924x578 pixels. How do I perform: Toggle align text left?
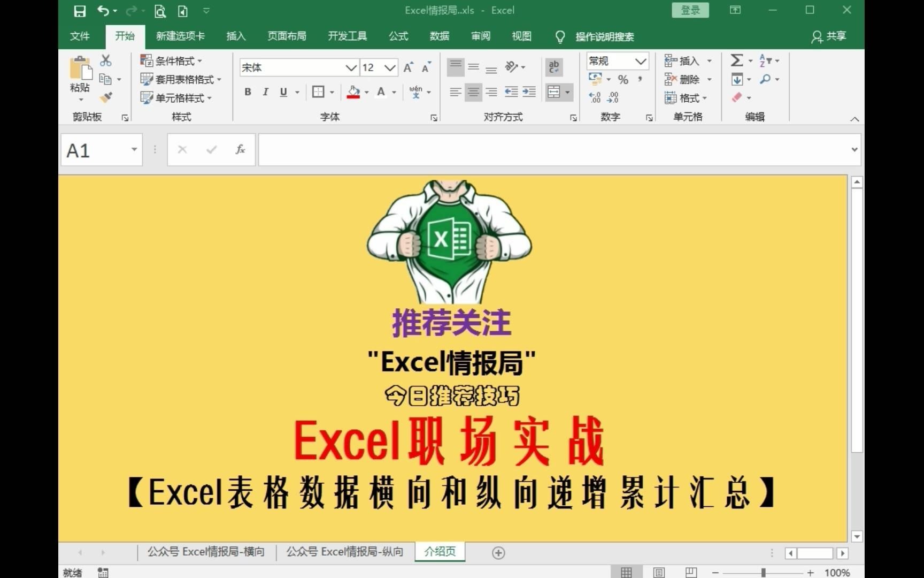click(x=455, y=92)
